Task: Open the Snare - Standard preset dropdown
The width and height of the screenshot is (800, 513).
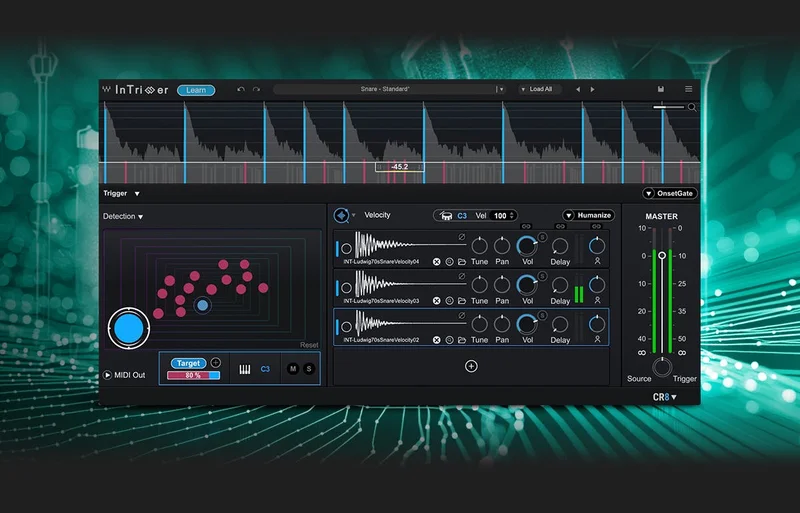Action: (x=501, y=89)
